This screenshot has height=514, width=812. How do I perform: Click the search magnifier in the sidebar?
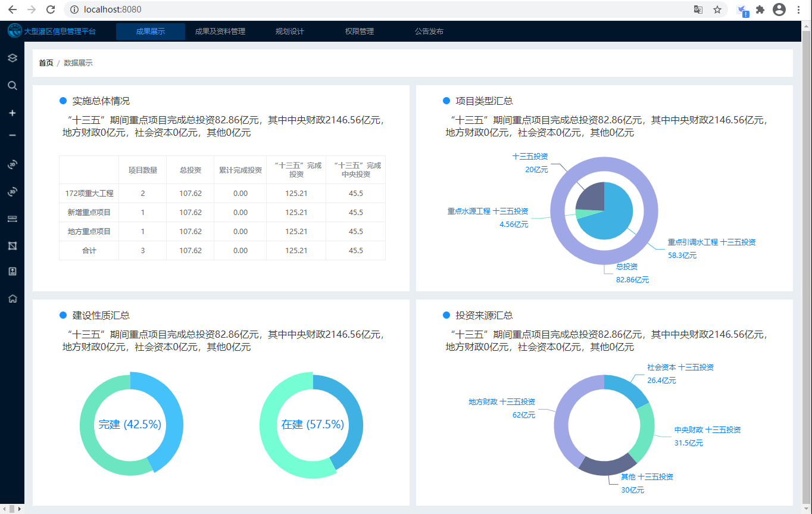[x=12, y=86]
